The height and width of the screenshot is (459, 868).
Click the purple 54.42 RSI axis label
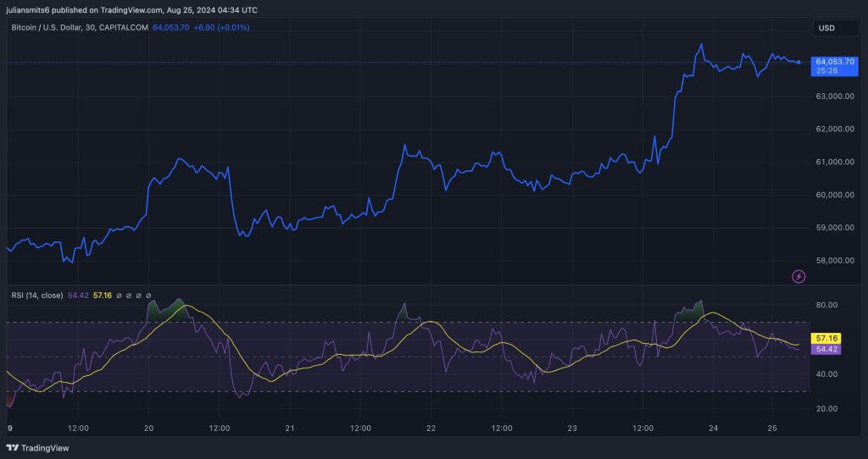pos(826,349)
